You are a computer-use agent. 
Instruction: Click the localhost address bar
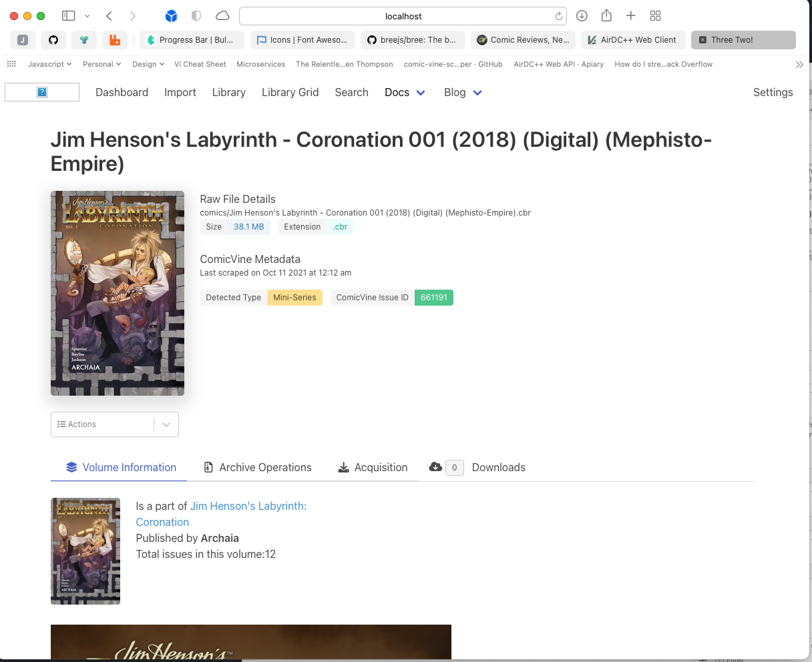(403, 16)
